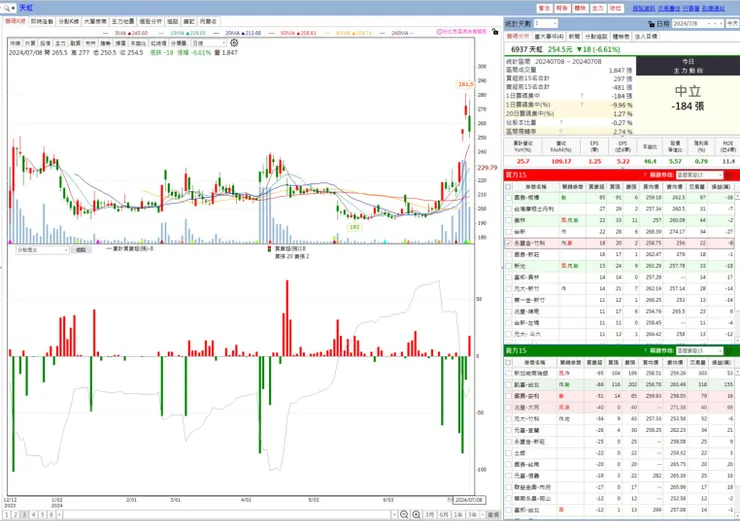Open the 日期 date picker dropdown

pyautogui.click(x=709, y=24)
